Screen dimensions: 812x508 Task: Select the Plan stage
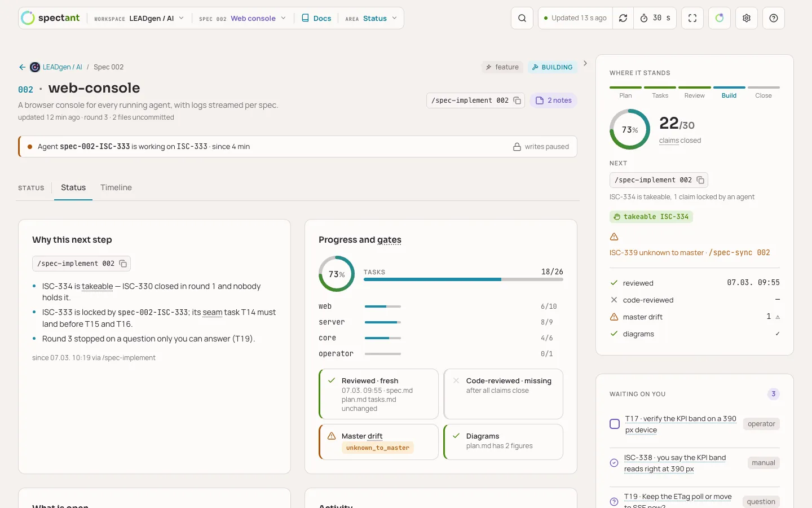coord(625,92)
